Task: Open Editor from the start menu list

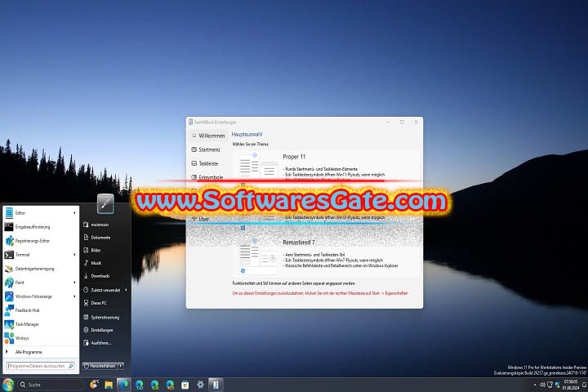Action: pos(41,212)
